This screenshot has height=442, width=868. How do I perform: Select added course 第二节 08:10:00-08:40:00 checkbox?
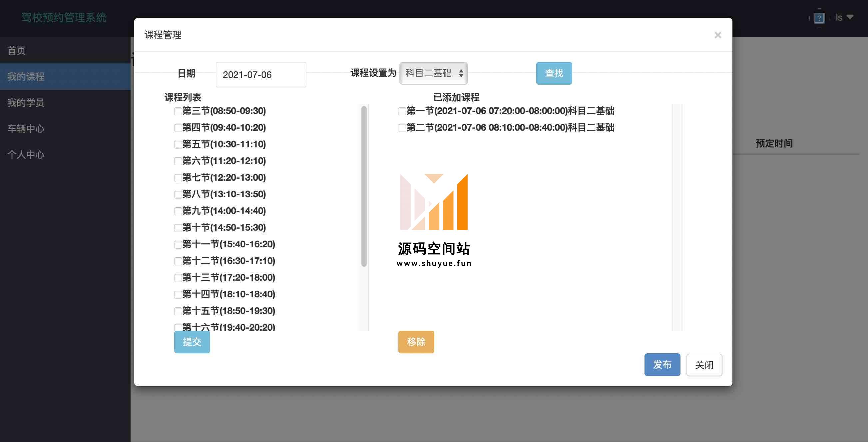[402, 128]
